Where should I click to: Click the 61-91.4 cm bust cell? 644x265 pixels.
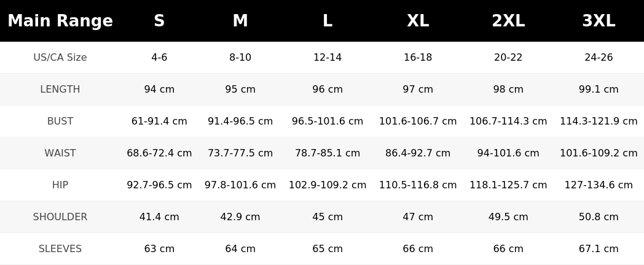click(x=159, y=121)
